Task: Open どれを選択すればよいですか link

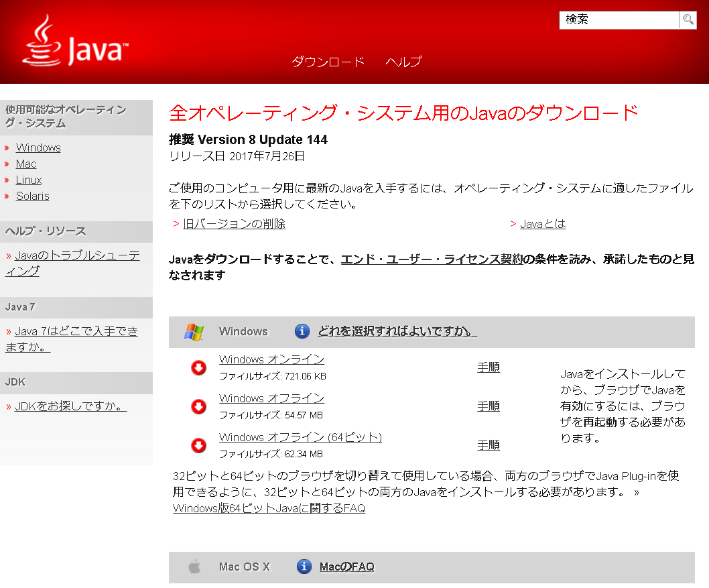Action: pos(397,331)
